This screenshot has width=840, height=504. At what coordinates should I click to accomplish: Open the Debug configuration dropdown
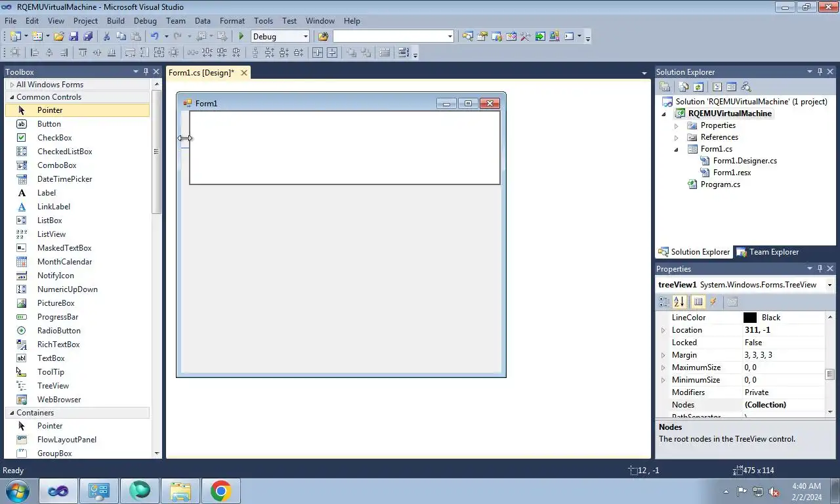305,37
